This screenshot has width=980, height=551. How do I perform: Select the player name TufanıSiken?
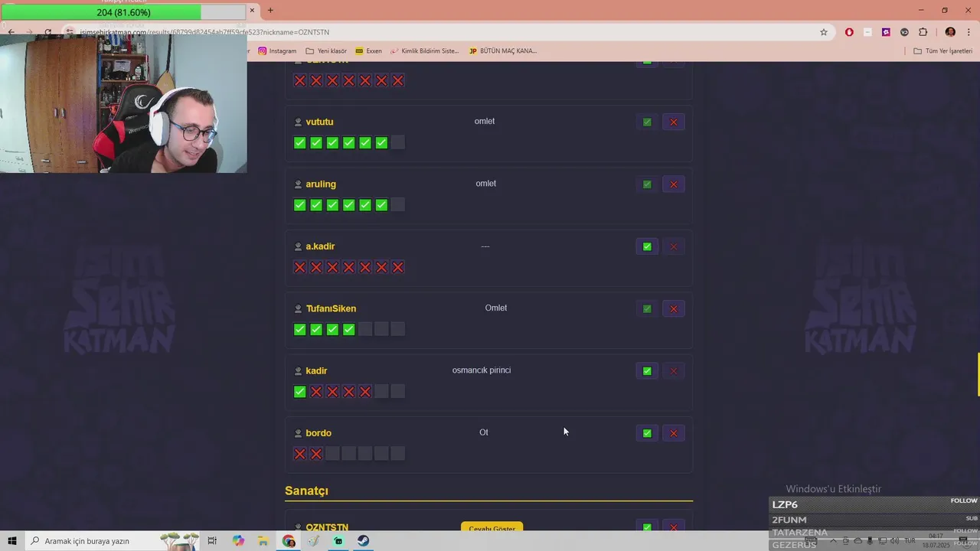[x=331, y=308]
